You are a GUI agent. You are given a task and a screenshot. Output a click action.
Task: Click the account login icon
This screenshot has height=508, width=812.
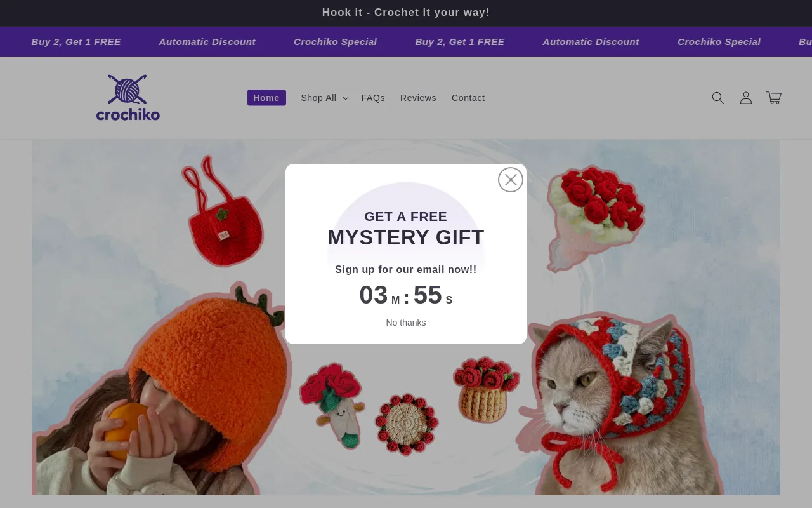[746, 98]
